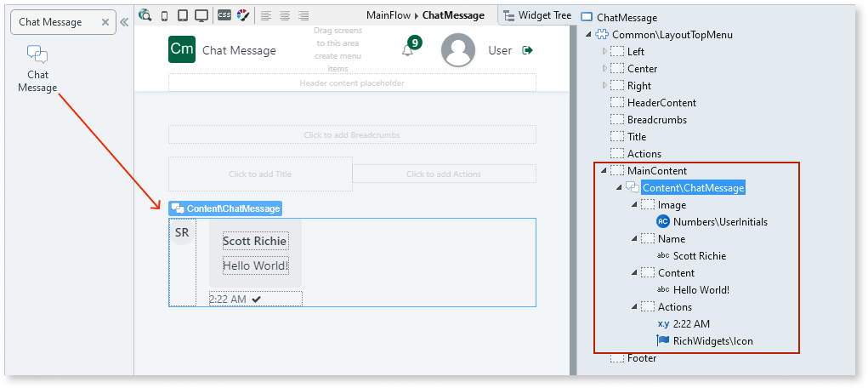This screenshot has width=868, height=388.
Task: Collapse the MainContent tree node
Action: click(604, 171)
